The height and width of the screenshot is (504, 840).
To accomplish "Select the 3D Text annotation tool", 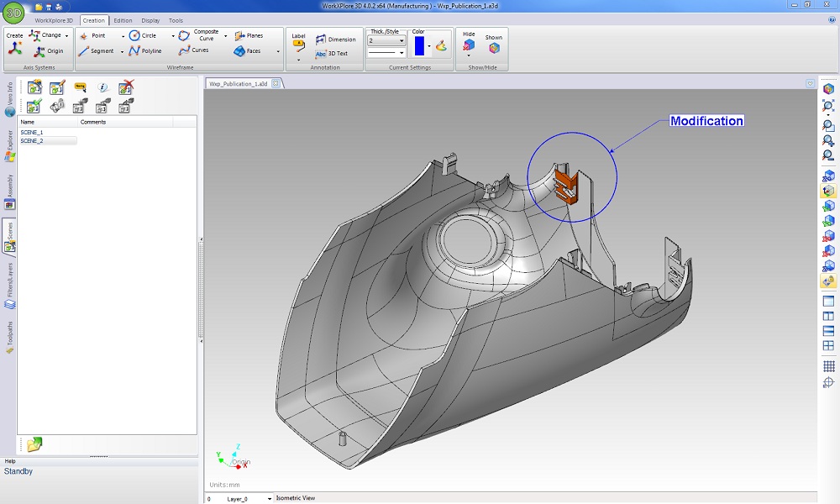I will pos(331,54).
